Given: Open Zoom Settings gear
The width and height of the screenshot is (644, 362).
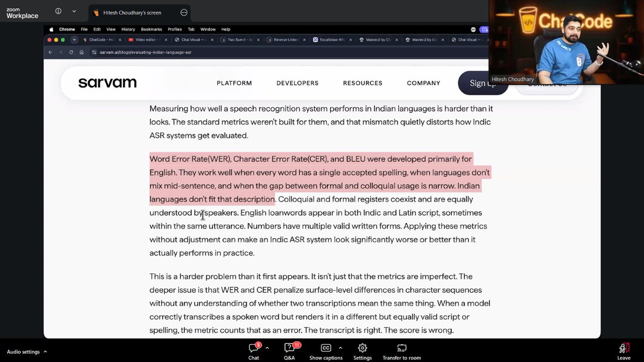Looking at the screenshot, I should tap(362, 352).
